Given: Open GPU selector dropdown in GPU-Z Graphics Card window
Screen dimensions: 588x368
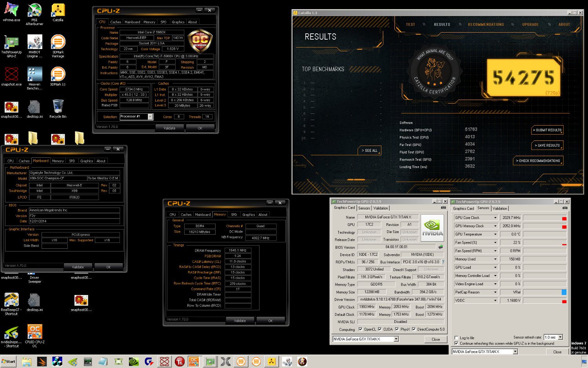Looking at the screenshot, I should tap(396, 339).
